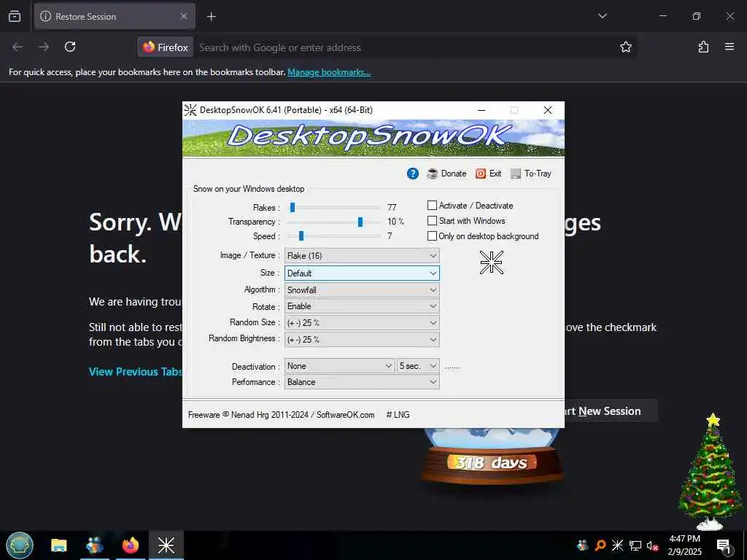Click the Transparency slider thumb
Screen dimensions: 747x560
[x=360, y=222]
